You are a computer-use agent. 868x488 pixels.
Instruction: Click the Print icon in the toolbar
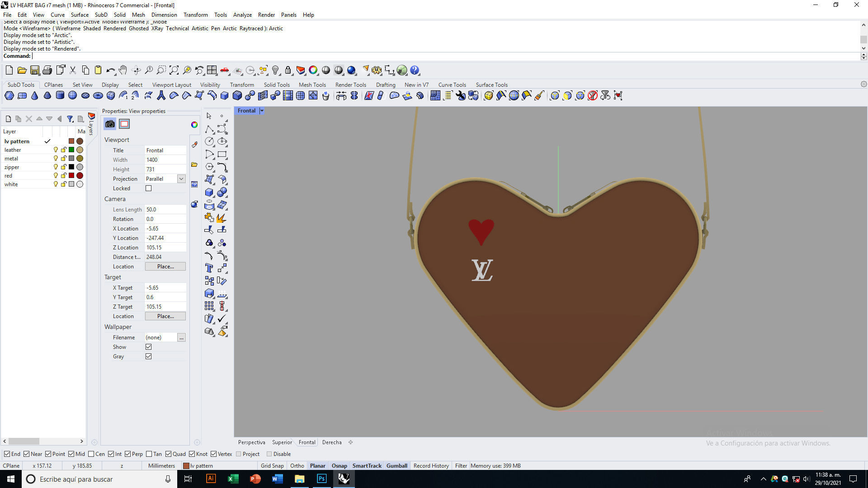pyautogui.click(x=47, y=70)
